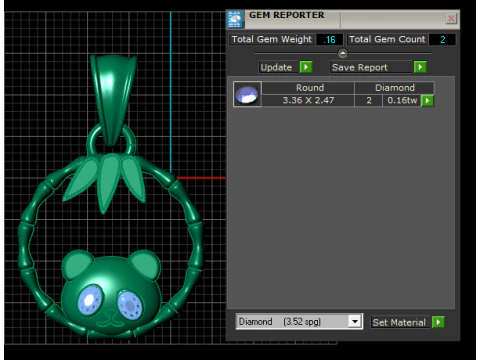This screenshot has width=480, height=360.
Task: Close the Gem Reporter panel
Action: point(451,19)
